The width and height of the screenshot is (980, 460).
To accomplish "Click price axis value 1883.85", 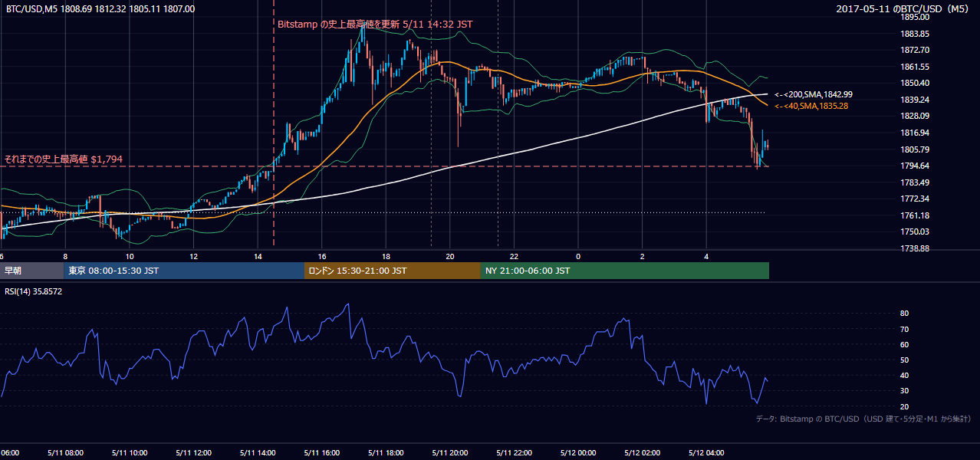I will (x=916, y=34).
